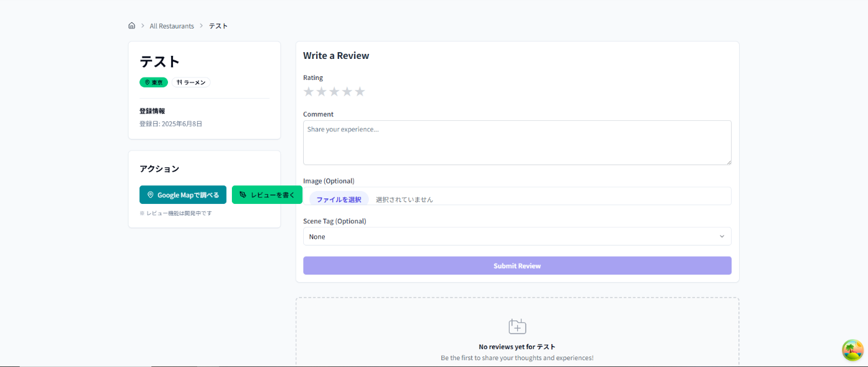Rate three stars
Screen dimensions: 868x367
[x=334, y=92]
